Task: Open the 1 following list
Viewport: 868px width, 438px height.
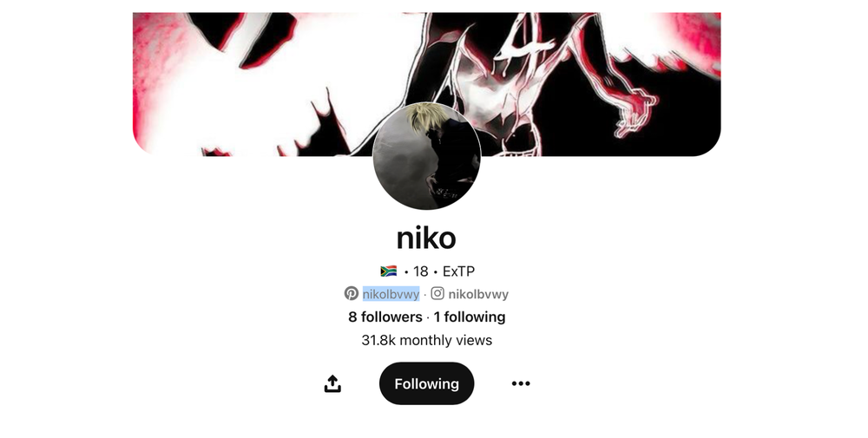Action: coord(470,317)
